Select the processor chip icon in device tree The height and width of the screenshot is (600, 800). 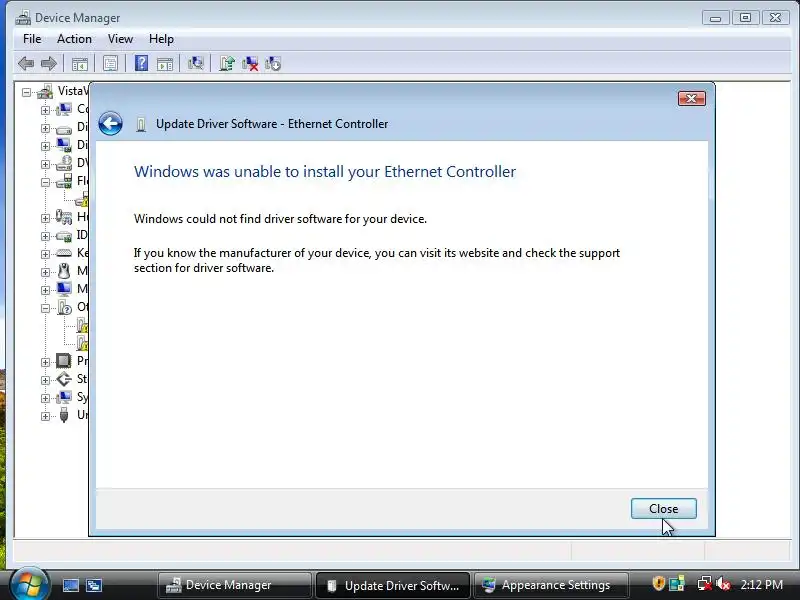coord(64,361)
